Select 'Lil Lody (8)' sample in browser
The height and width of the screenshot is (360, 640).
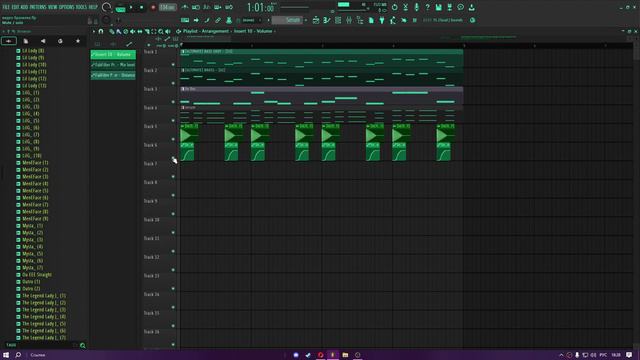[x=33, y=51]
